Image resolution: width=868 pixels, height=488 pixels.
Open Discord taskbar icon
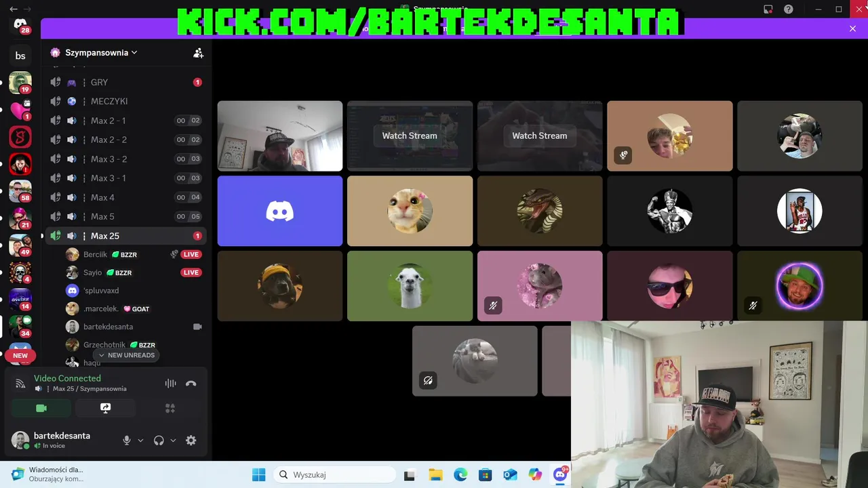tap(560, 474)
